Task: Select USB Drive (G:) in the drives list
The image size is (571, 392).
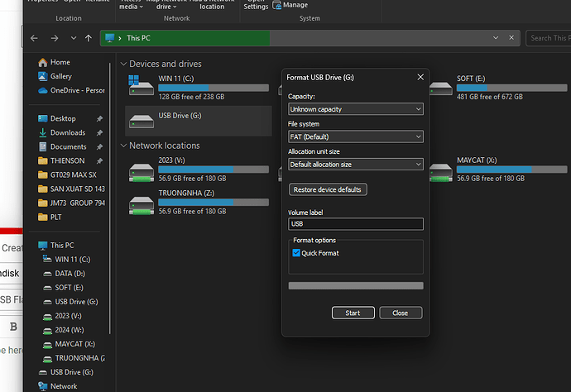Action: (199, 122)
